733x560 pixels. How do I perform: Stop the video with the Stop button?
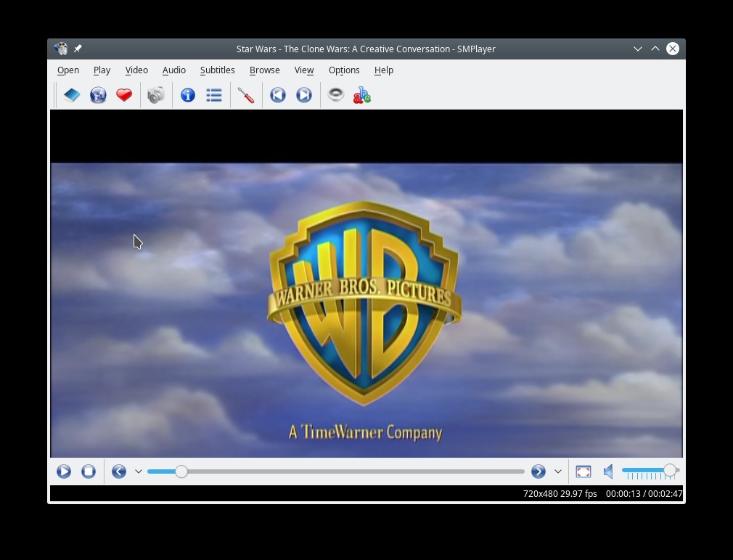click(x=89, y=472)
